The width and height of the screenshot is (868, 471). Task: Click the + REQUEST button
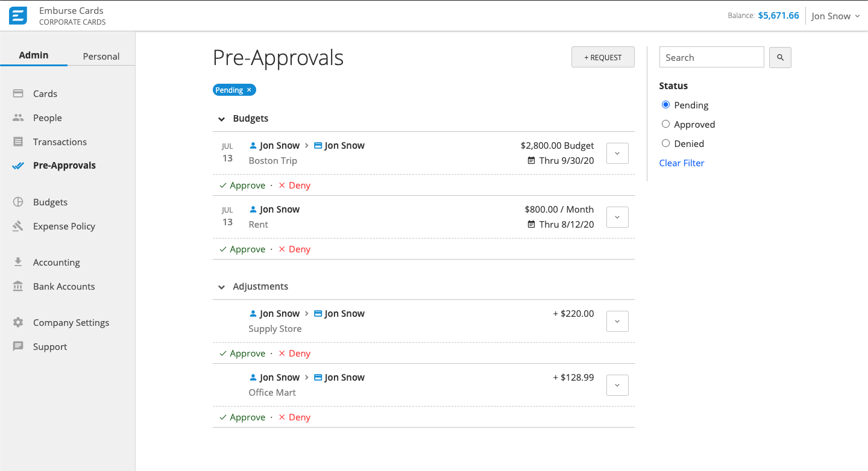pos(603,57)
